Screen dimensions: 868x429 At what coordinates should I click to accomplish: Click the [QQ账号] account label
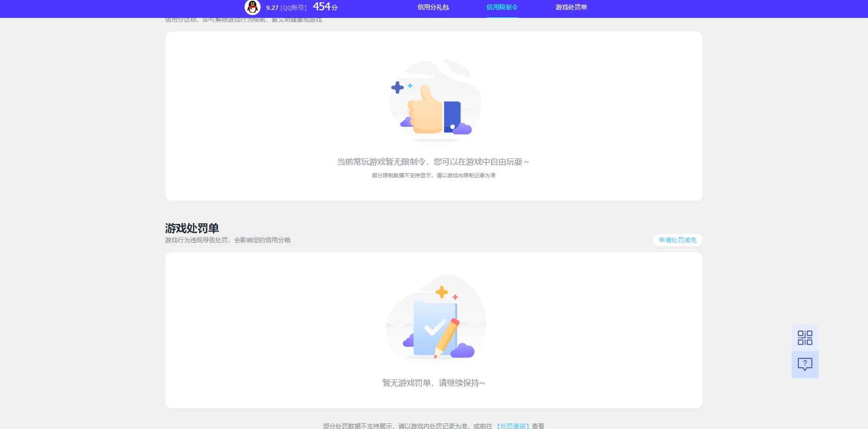pos(293,7)
